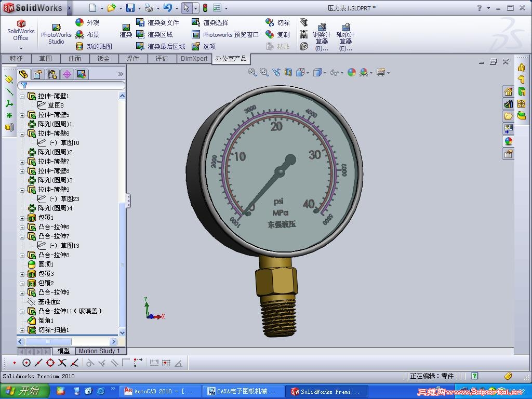Open the 轴承计算器 bearing calculator
Image resolution: width=532 pixels, height=399 pixels.
[345, 37]
